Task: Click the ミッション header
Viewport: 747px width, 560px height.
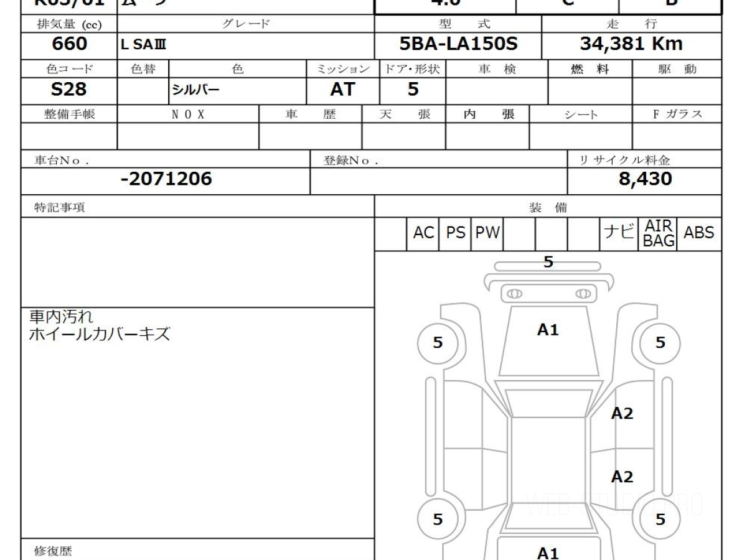Action: click(343, 69)
